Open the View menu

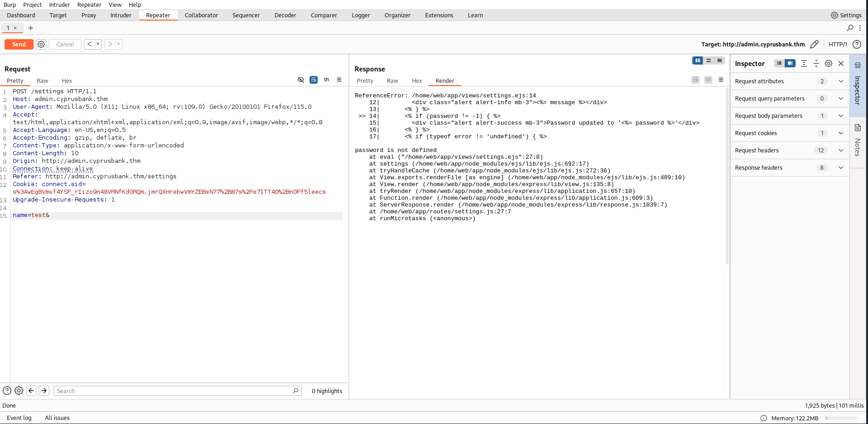115,5
